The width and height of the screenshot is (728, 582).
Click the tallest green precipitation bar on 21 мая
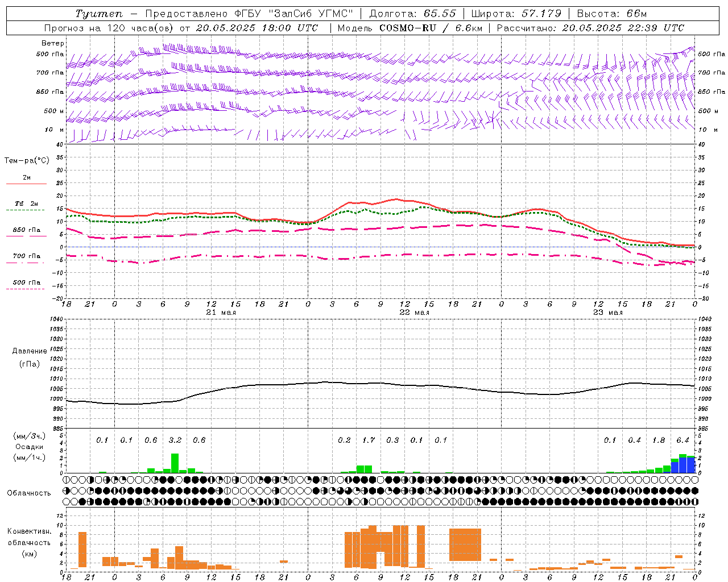[175, 463]
